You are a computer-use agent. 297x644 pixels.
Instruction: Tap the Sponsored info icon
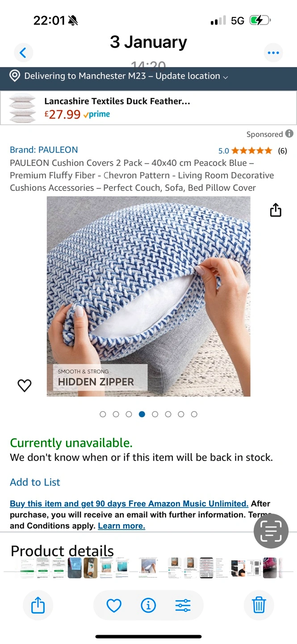coord(289,134)
